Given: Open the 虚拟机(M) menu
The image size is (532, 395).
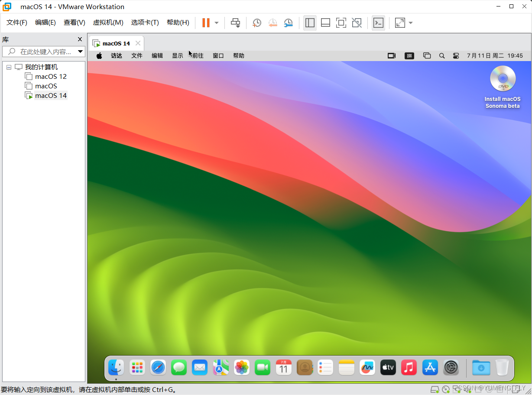Looking at the screenshot, I should pyautogui.click(x=108, y=22).
